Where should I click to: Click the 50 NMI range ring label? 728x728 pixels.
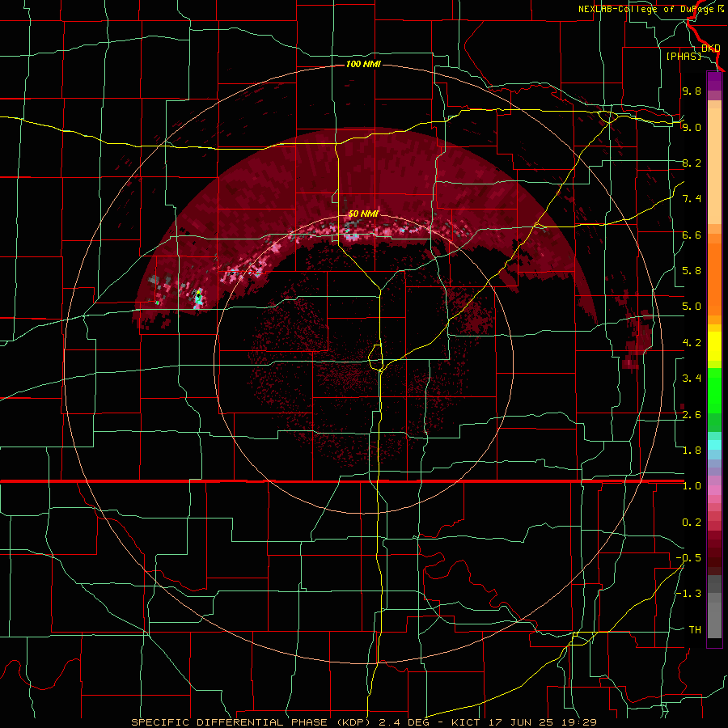(x=363, y=214)
